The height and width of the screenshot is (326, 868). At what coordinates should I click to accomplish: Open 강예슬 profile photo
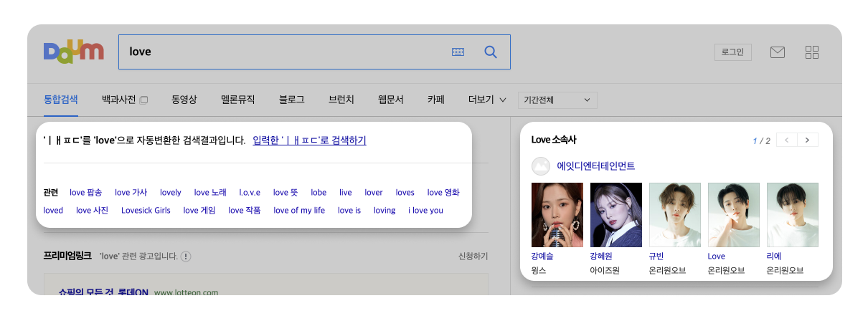coord(557,215)
